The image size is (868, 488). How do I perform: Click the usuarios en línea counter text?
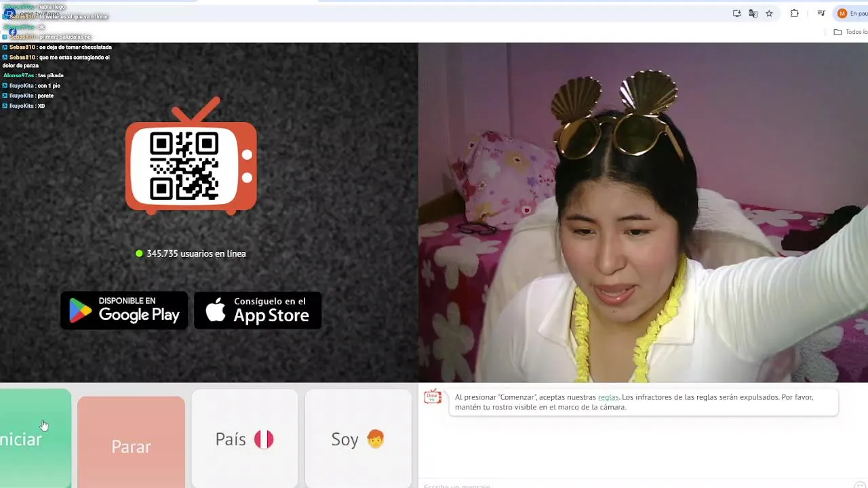point(196,253)
